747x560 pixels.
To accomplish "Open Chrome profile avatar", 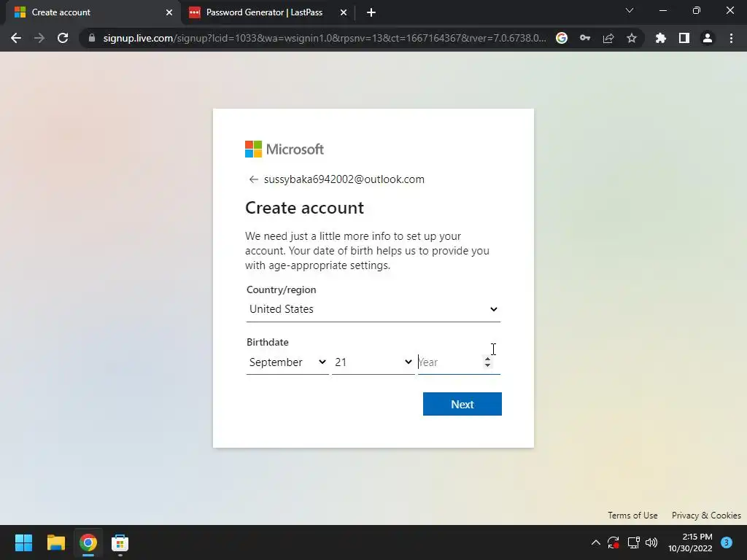I will click(708, 38).
